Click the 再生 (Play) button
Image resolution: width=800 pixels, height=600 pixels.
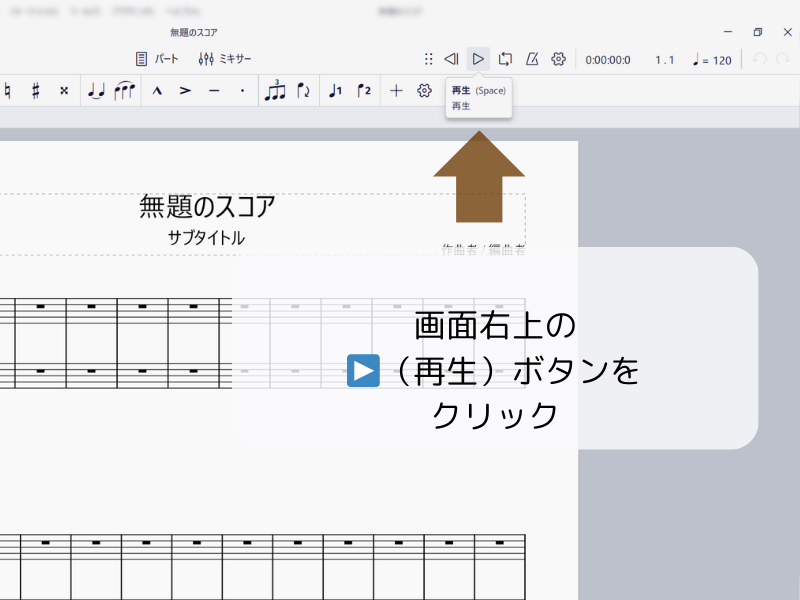coord(478,58)
